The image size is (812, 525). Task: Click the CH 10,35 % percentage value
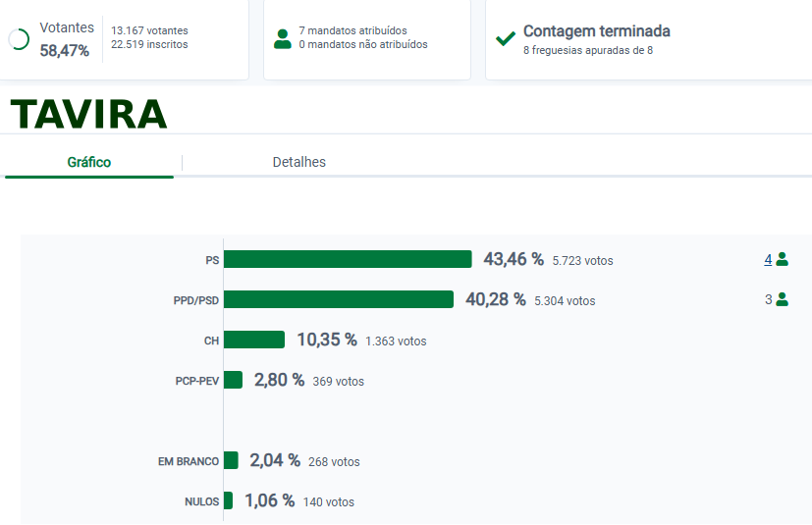coord(326,340)
